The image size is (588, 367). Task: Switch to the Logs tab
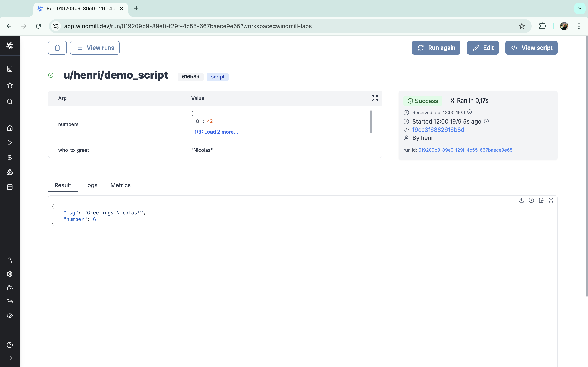tap(91, 185)
